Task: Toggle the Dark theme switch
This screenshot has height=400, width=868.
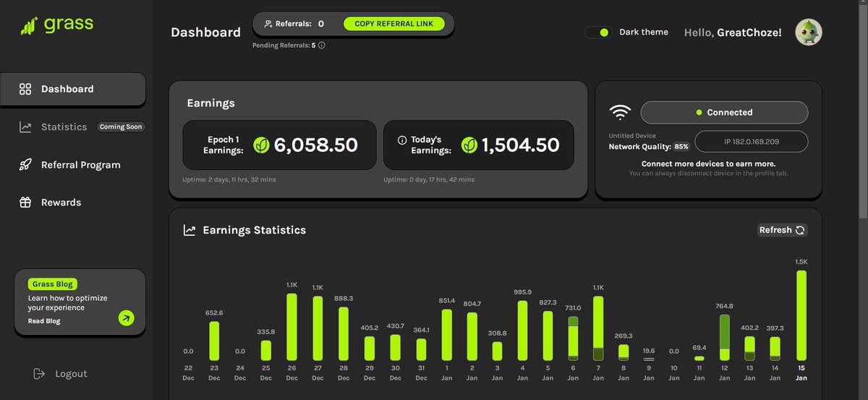Action: click(x=598, y=33)
